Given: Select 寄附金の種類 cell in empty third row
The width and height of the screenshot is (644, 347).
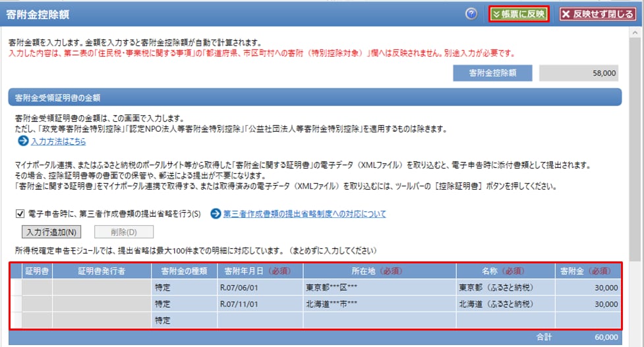Looking at the screenshot, I should point(184,321).
